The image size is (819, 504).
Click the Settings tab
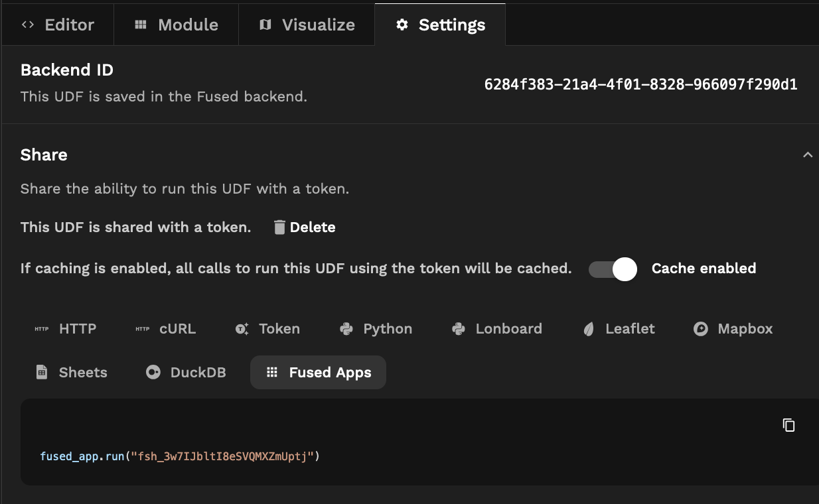pyautogui.click(x=440, y=25)
